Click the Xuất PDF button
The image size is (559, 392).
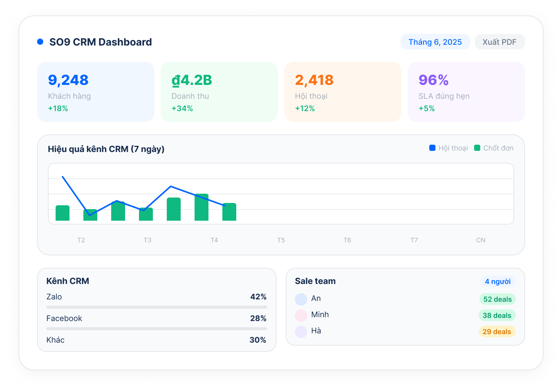point(500,42)
